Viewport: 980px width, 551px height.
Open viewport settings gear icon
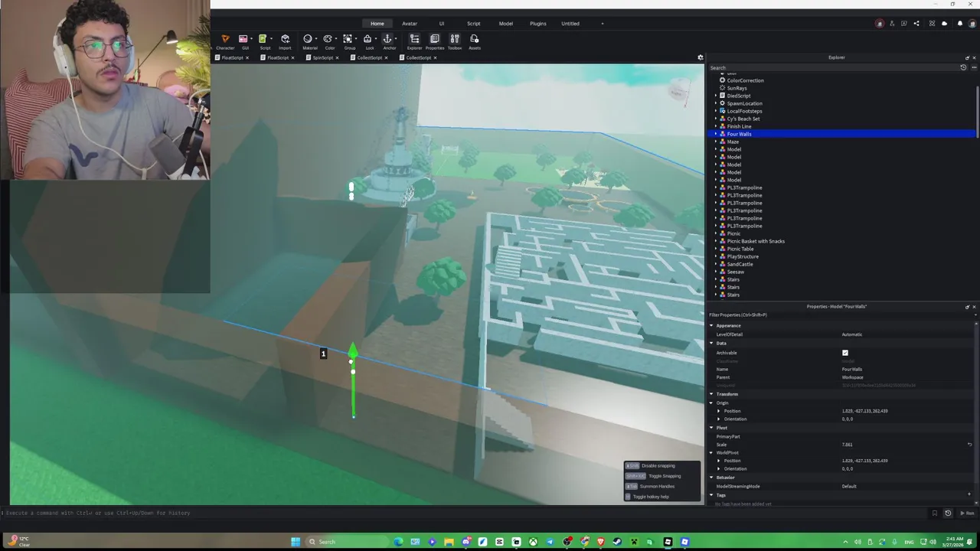700,57
